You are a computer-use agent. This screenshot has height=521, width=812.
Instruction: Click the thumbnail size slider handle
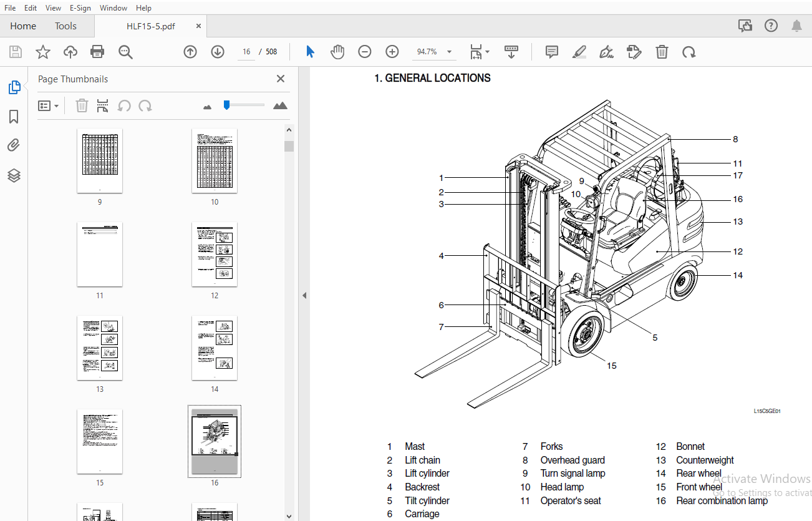(x=227, y=105)
